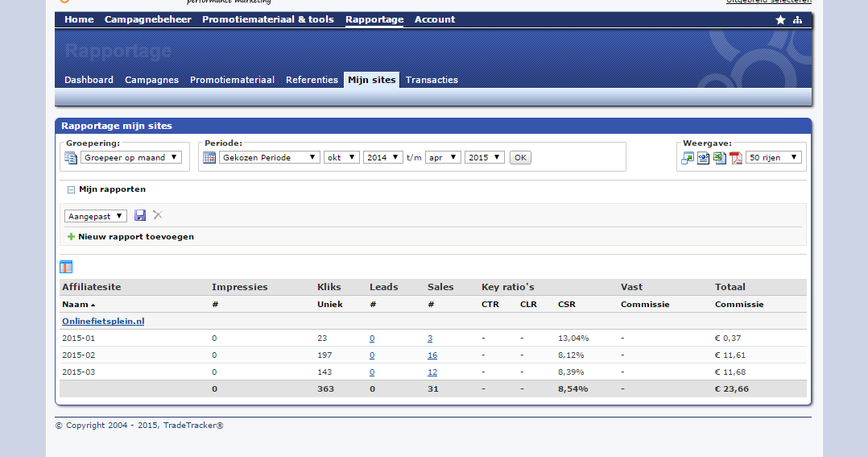The height and width of the screenshot is (457, 868).
Task: Open the Aangepast report dropdown
Action: pos(96,216)
